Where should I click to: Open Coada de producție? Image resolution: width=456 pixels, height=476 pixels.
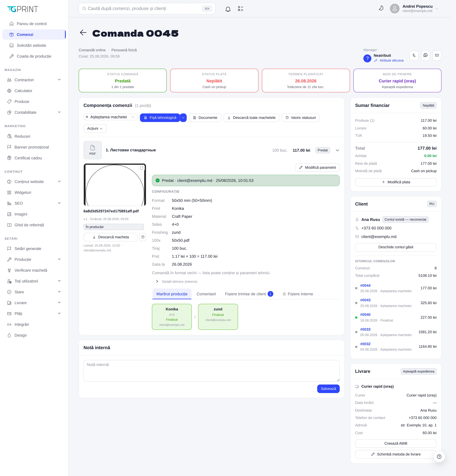click(34, 56)
